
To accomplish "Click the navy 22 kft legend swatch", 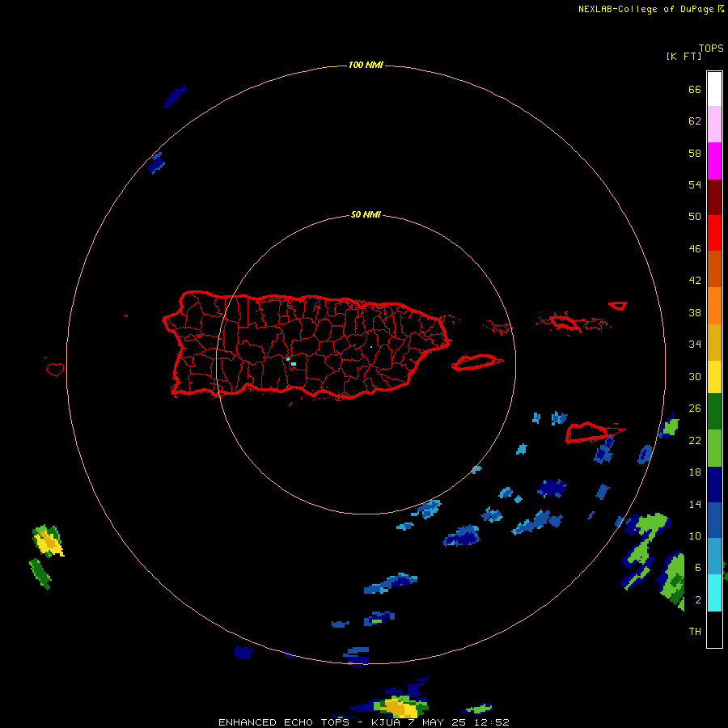I will (x=714, y=485).
